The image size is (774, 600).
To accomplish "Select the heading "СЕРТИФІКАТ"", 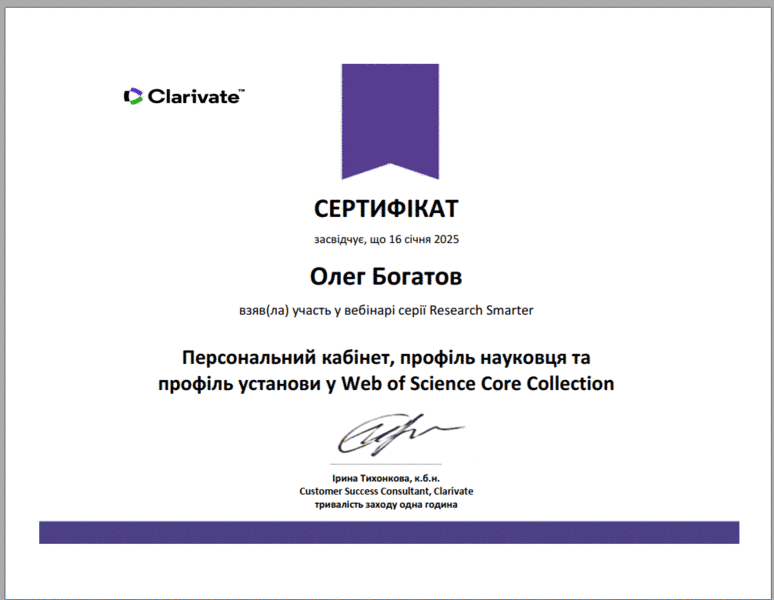I will coord(387,209).
